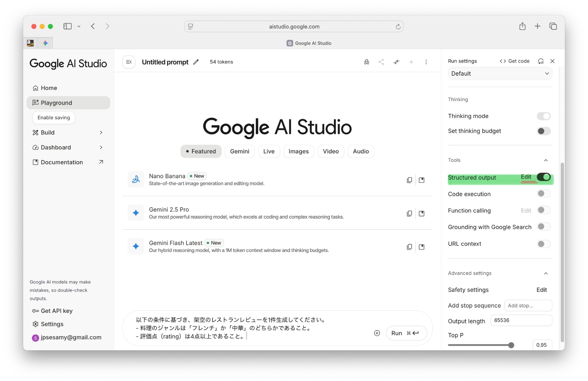
Task: Select the Gemini model tab
Action: pyautogui.click(x=240, y=151)
